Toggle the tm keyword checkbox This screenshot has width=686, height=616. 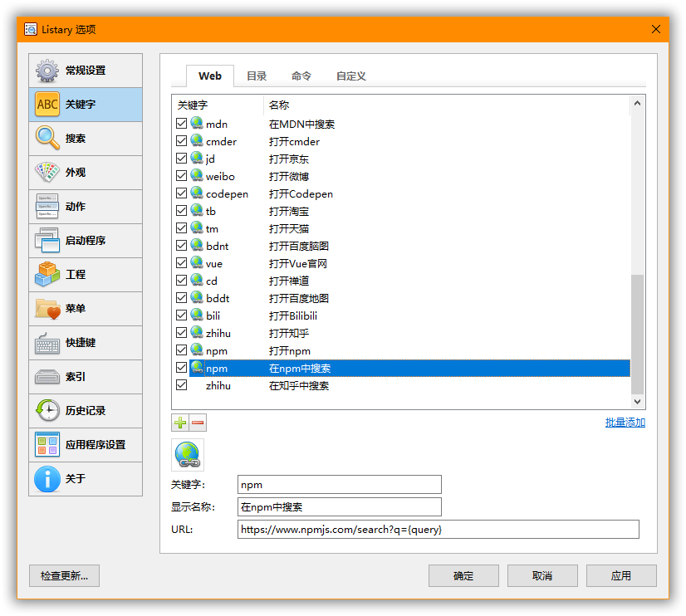[x=182, y=228]
